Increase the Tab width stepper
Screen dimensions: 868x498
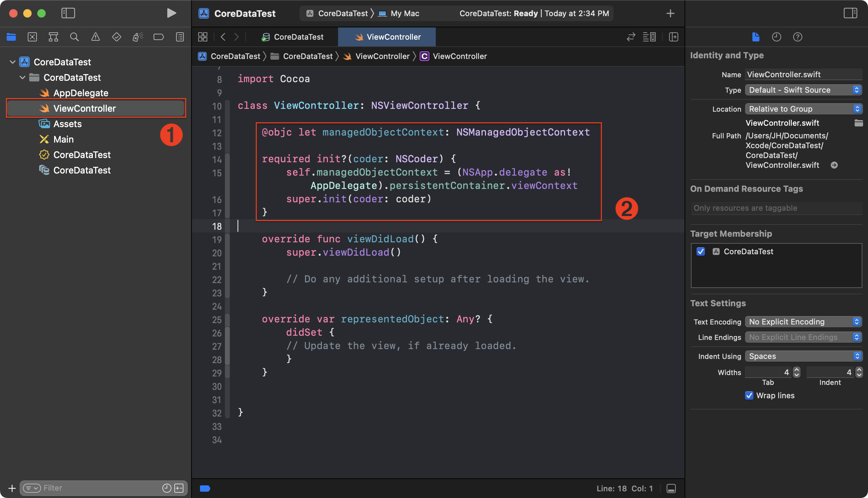(797, 370)
